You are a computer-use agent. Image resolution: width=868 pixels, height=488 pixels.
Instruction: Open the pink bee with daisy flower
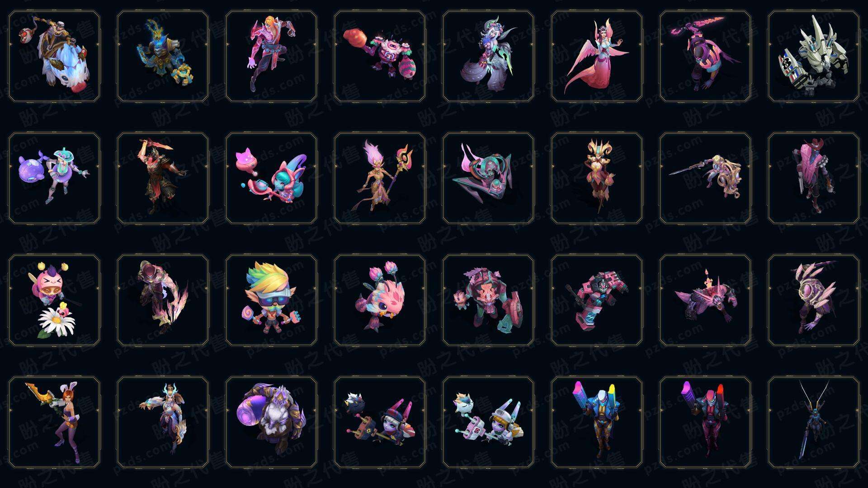tap(54, 300)
